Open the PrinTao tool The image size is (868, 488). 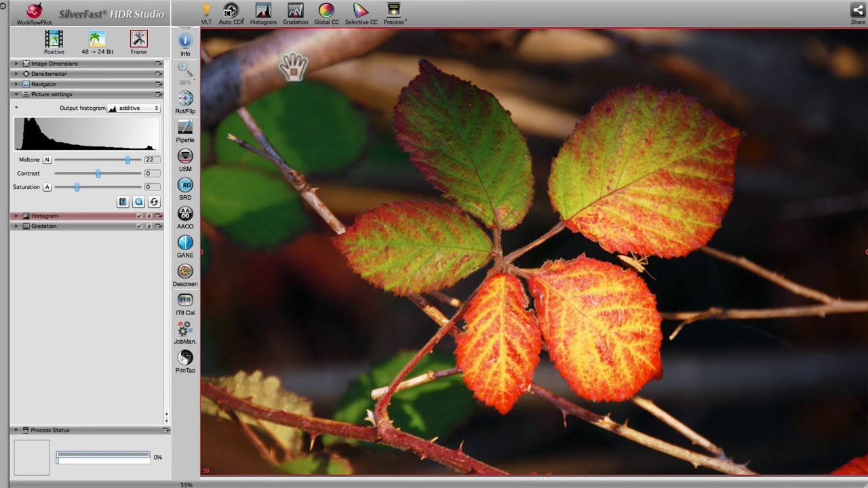[x=185, y=357]
